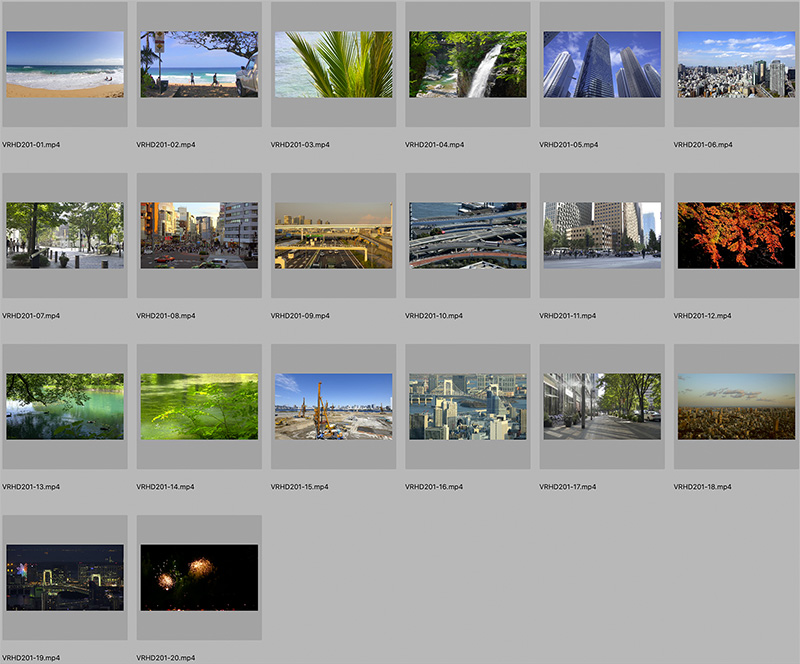Screen dimensions: 800x664
Task: Pick the dusk cityscape thumbnail VRHD201-18
Action: point(736,406)
